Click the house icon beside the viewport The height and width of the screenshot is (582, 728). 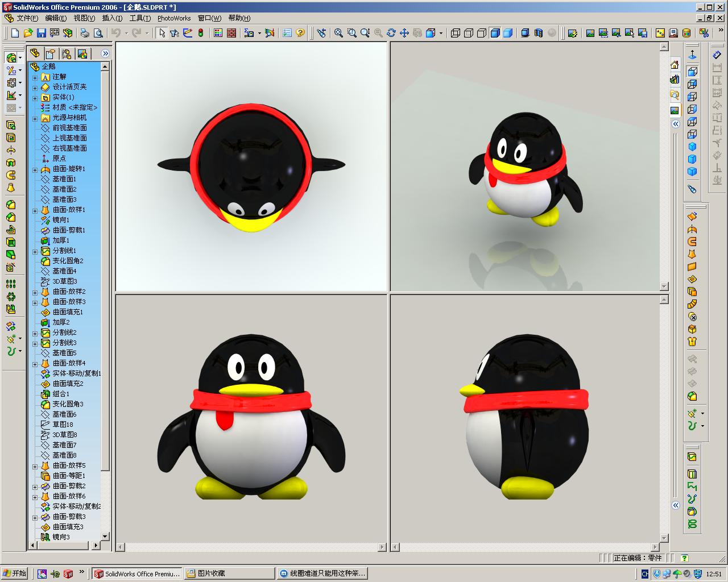coord(675,64)
